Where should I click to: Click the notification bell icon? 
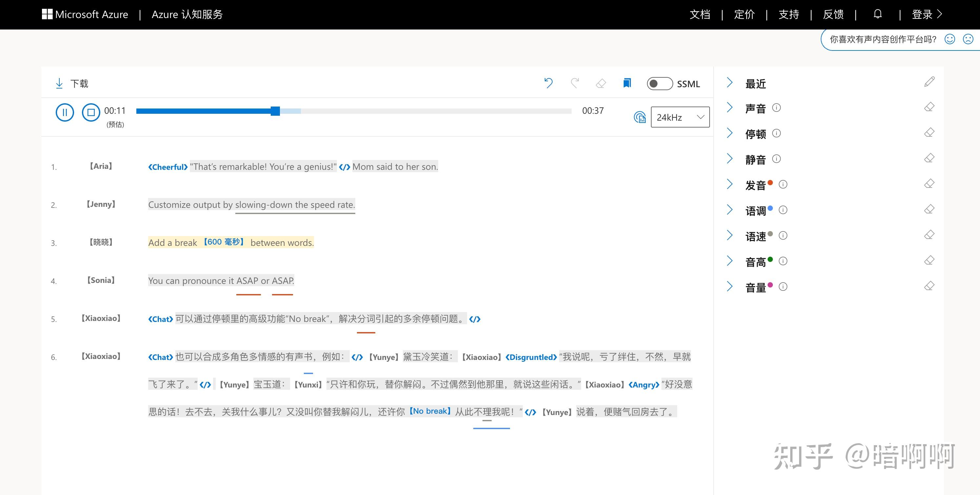pyautogui.click(x=877, y=14)
